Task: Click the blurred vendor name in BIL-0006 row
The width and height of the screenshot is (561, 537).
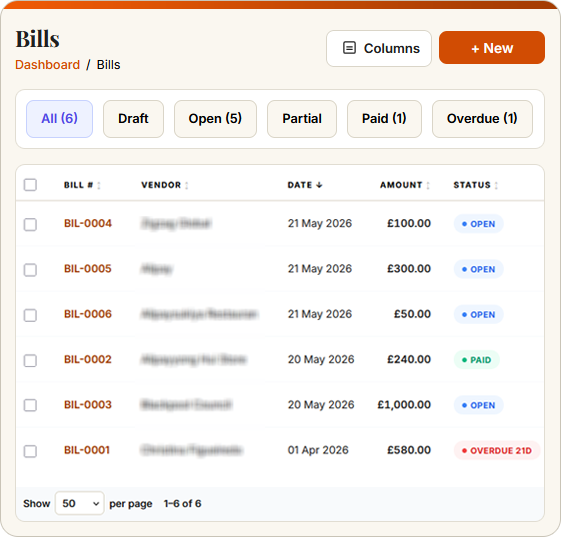Action: 199,314
